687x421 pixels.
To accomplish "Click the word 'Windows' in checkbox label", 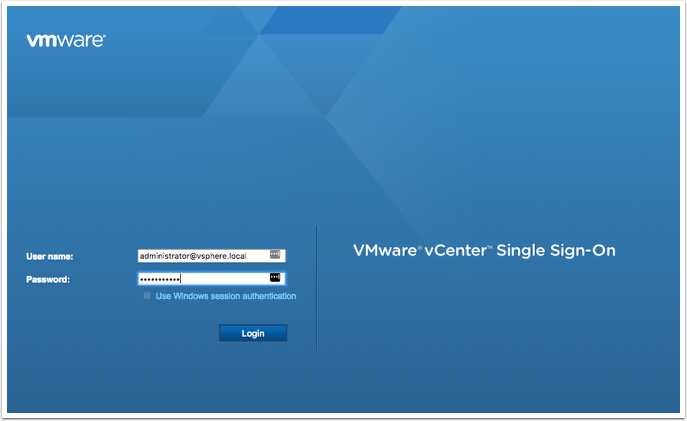I will (x=192, y=296).
